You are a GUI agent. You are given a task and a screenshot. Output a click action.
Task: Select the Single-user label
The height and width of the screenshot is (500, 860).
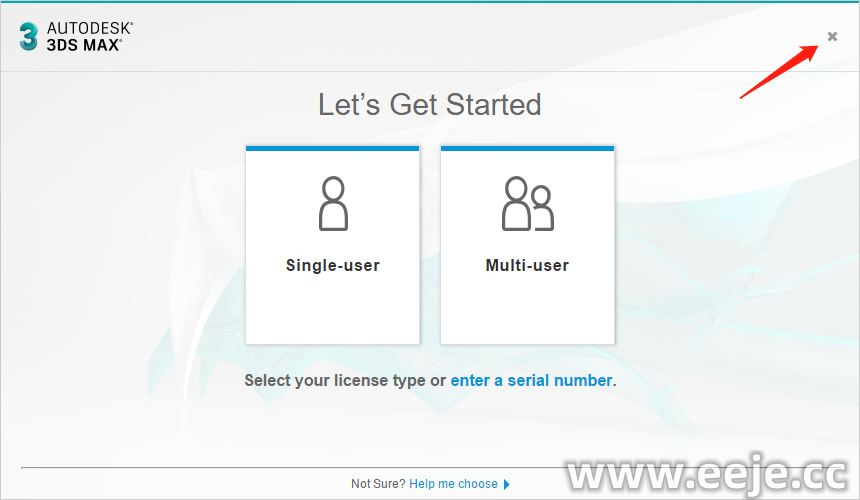tap(333, 266)
